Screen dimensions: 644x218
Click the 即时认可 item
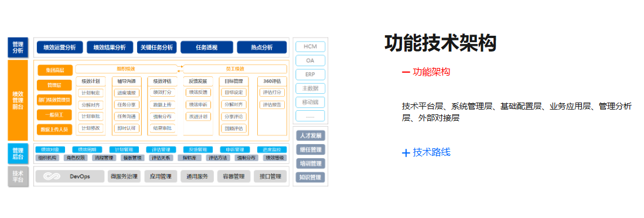pyautogui.click(x=127, y=128)
